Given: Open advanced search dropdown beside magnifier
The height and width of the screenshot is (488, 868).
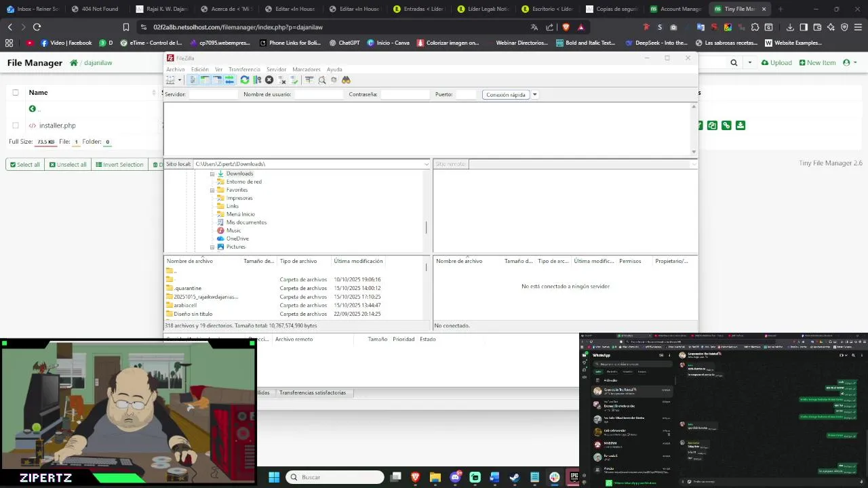Looking at the screenshot, I should coord(749,63).
